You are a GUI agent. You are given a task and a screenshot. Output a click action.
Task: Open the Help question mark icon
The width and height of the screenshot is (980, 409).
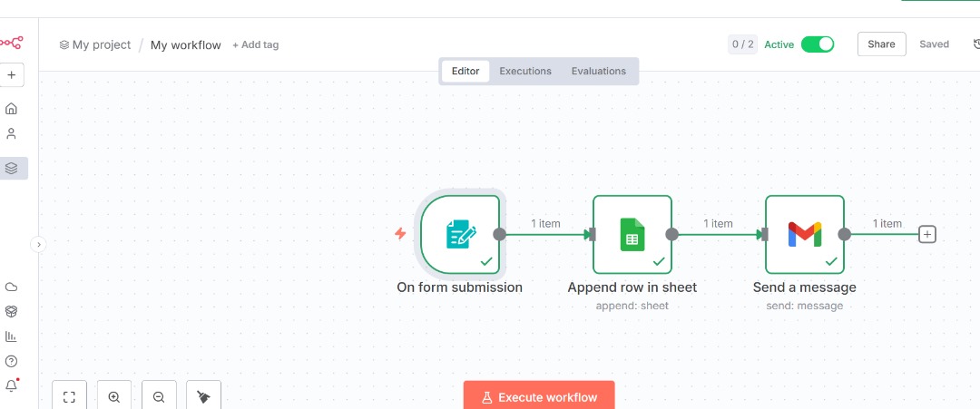click(12, 361)
